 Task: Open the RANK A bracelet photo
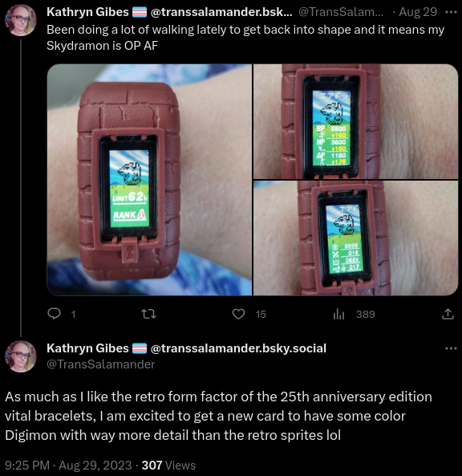[x=149, y=180]
